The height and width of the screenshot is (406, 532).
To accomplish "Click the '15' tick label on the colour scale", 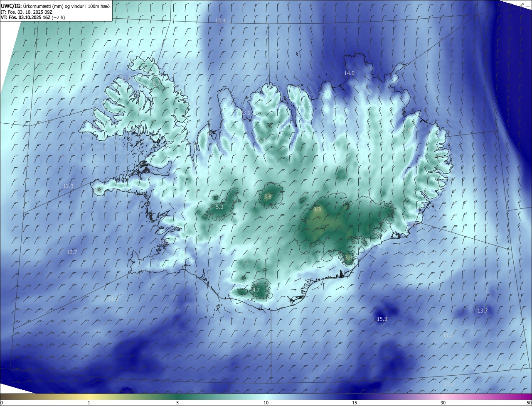I will pos(355,403).
